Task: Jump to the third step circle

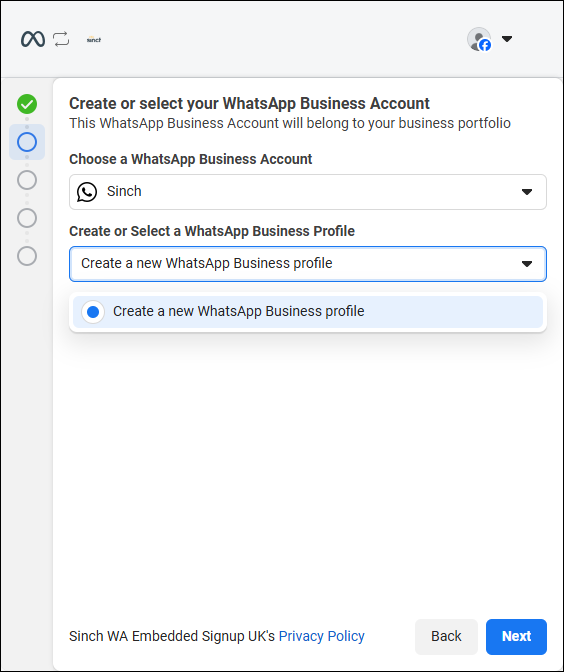Action: click(x=27, y=180)
